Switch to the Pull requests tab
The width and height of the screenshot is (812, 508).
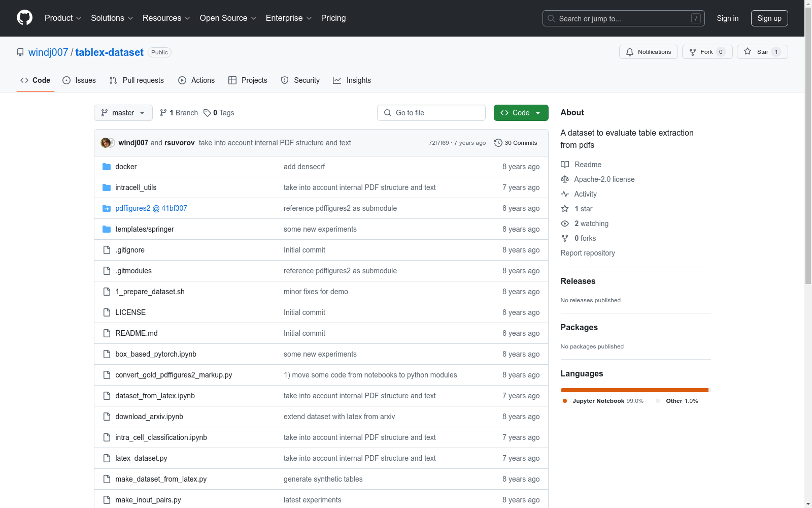point(137,80)
